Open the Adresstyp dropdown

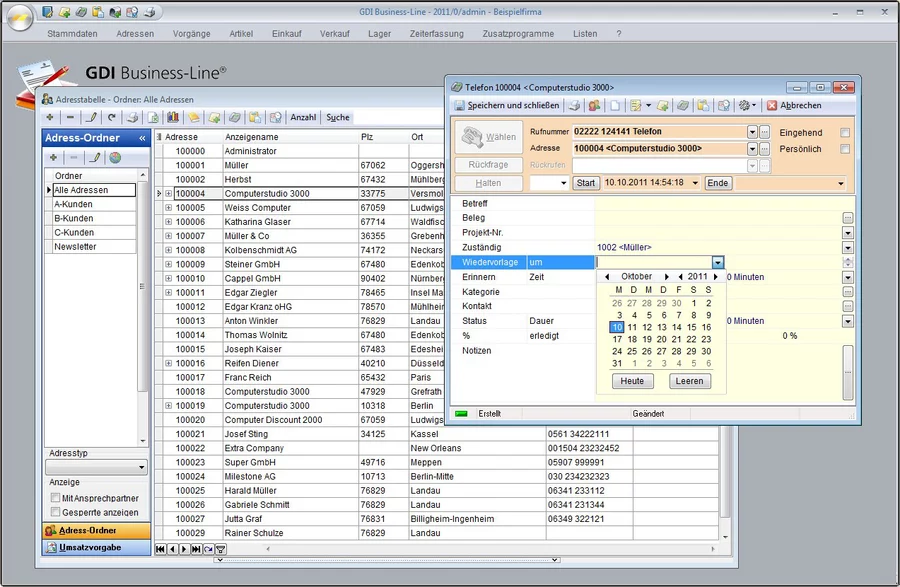tap(141, 467)
